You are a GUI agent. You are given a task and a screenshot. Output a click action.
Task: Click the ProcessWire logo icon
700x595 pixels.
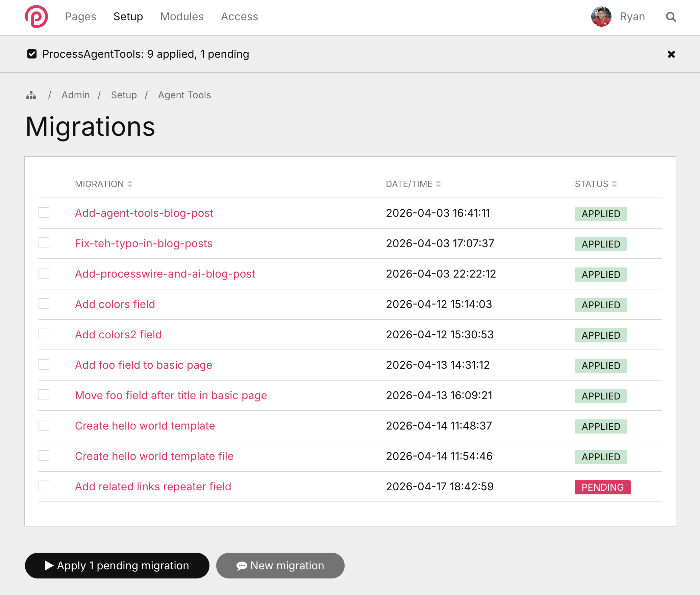[36, 17]
